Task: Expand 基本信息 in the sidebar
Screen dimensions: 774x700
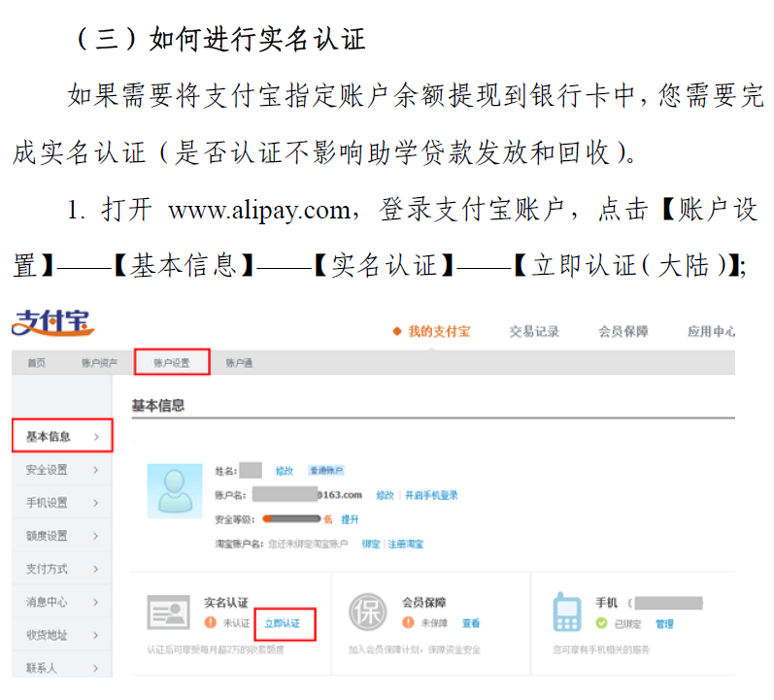Action: pos(62,437)
